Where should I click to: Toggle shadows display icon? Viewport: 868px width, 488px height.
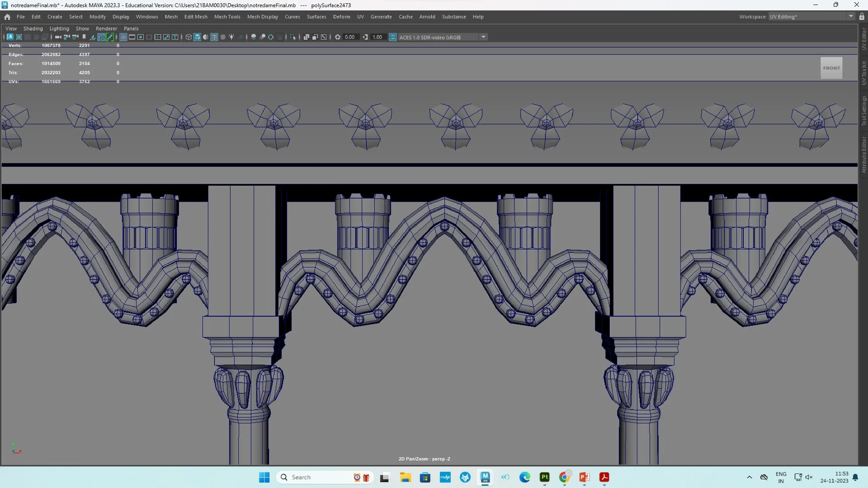(241, 37)
